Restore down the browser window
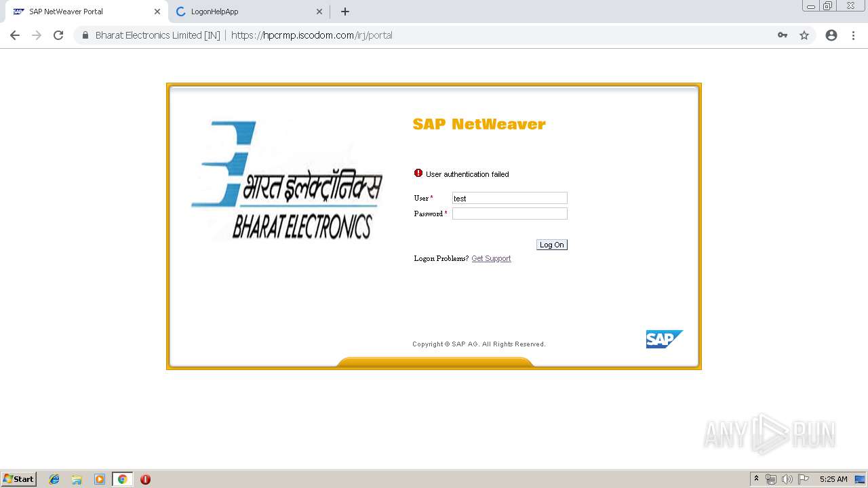Viewport: 868px width, 488px height. click(x=828, y=5)
